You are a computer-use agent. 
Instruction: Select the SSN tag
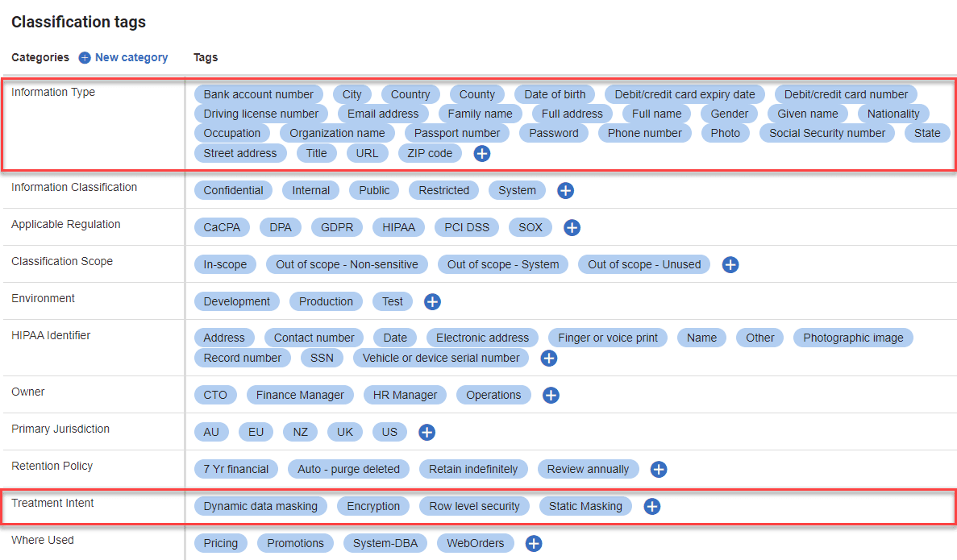click(x=322, y=358)
